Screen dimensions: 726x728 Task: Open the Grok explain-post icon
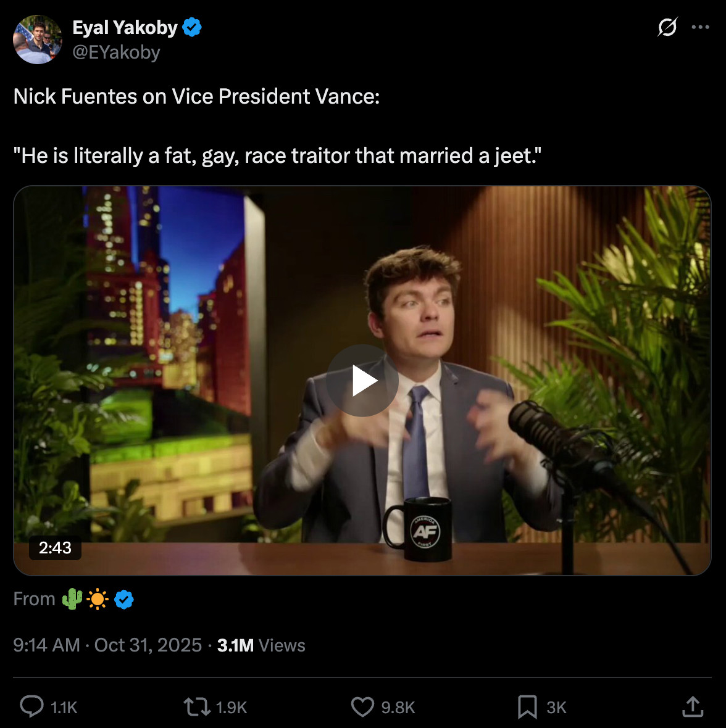(x=667, y=27)
